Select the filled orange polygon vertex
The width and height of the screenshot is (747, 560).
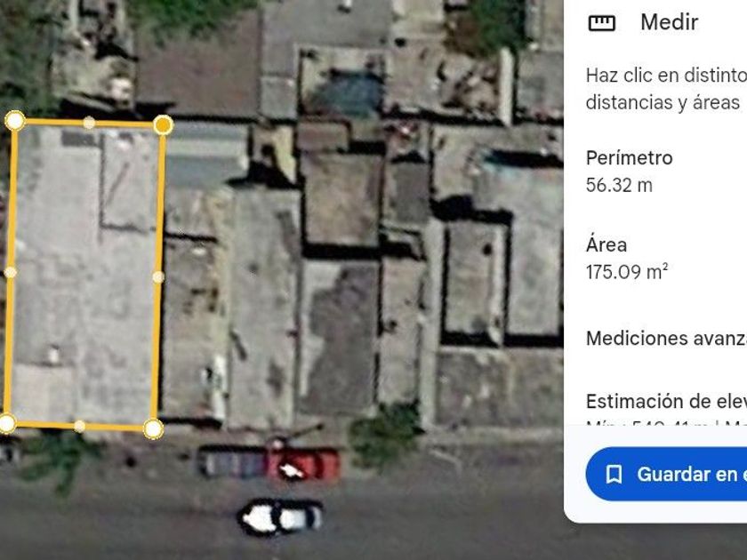coord(164,125)
